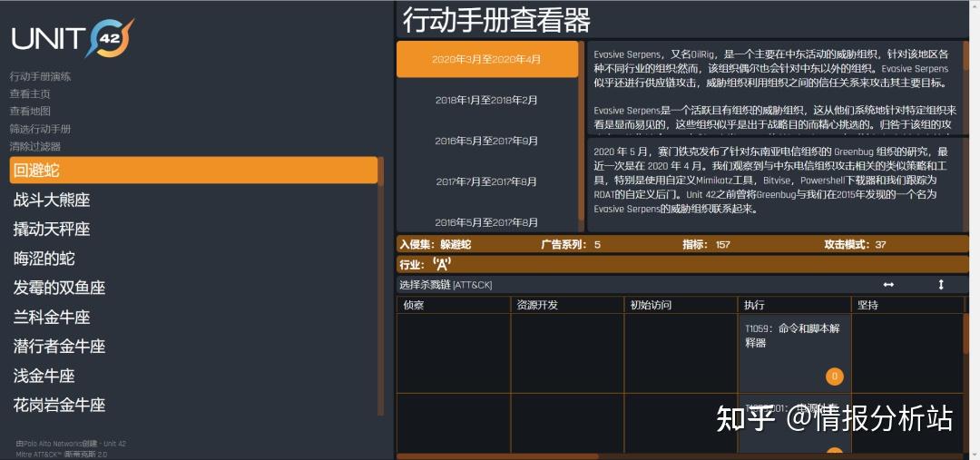The height and width of the screenshot is (460, 980).
Task: Click the vertical expand arrows icon
Action: pyautogui.click(x=941, y=285)
